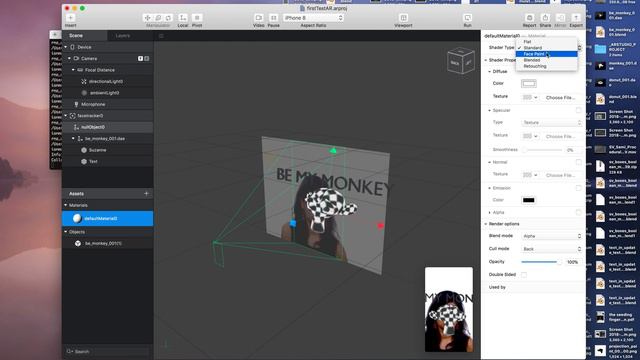The image size is (640, 360).
Task: Open the Diffuse color swatch
Action: click(x=529, y=83)
